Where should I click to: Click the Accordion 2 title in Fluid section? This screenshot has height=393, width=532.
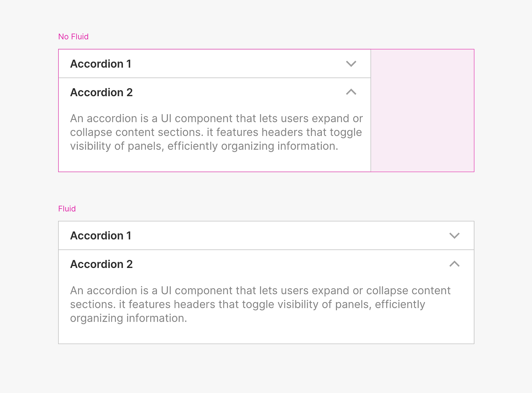coord(101,264)
